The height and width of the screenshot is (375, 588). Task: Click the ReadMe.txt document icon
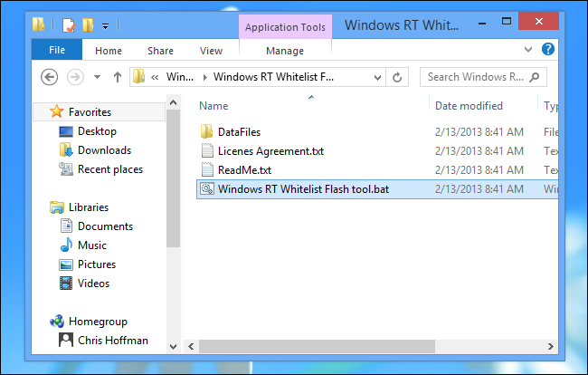(207, 169)
